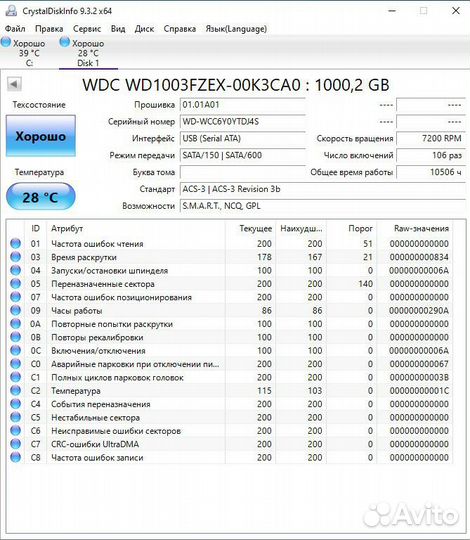Click status icon of attribute 0A row
Screen dimensions: 470x540
tap(15, 324)
